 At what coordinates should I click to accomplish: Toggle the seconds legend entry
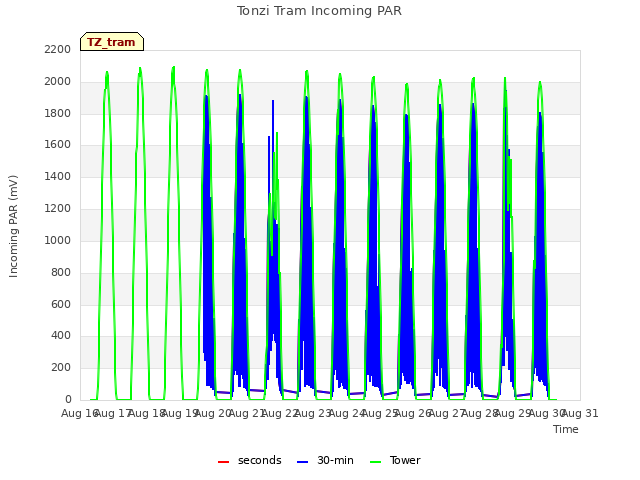tap(250, 460)
